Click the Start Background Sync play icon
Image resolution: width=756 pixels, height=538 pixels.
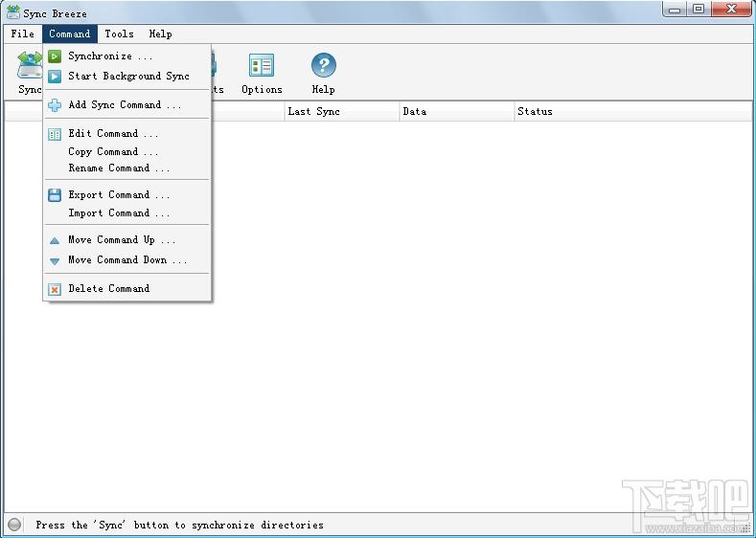coord(55,76)
